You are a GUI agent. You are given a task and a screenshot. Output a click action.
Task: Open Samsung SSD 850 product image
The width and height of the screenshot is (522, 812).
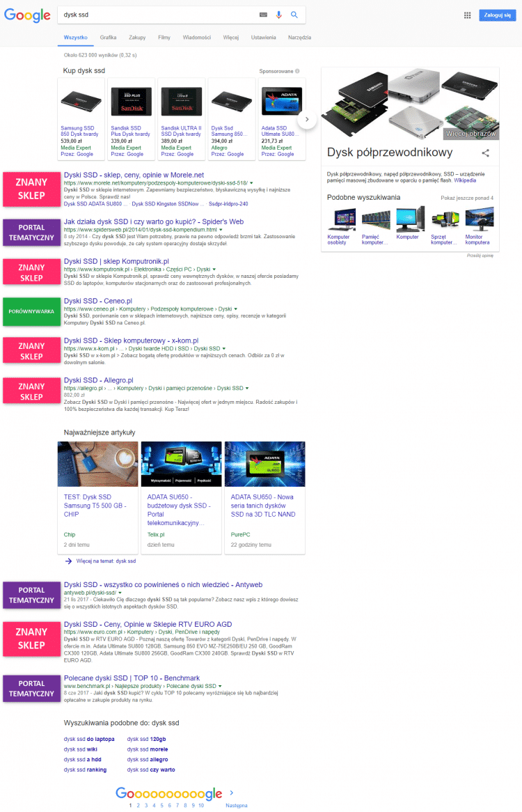(x=81, y=101)
